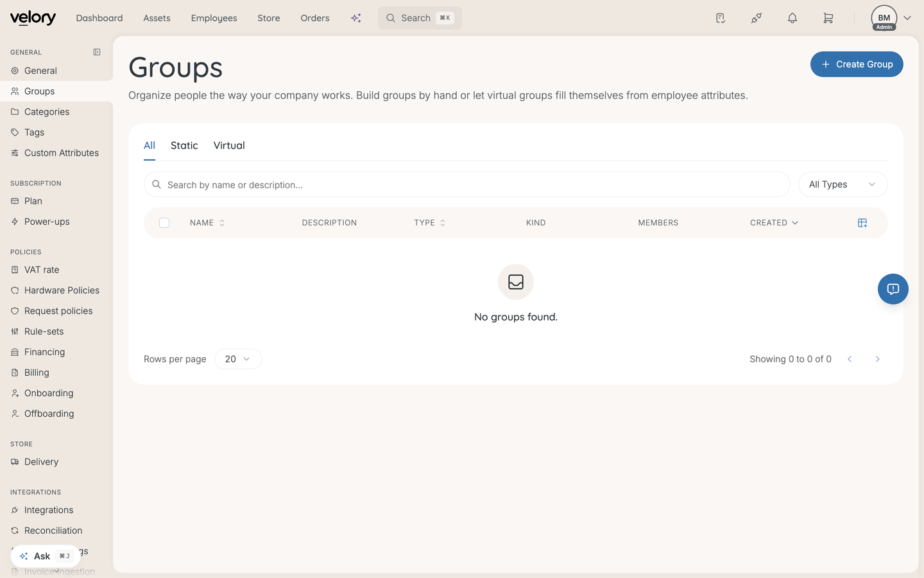
Task: Open Assets in top navigation
Action: click(x=157, y=18)
